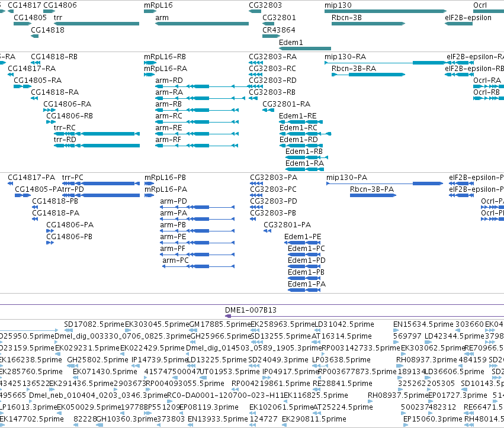This screenshot has width=504, height=428.
Task: Click the arm-RF transcript
Action: [197, 146]
